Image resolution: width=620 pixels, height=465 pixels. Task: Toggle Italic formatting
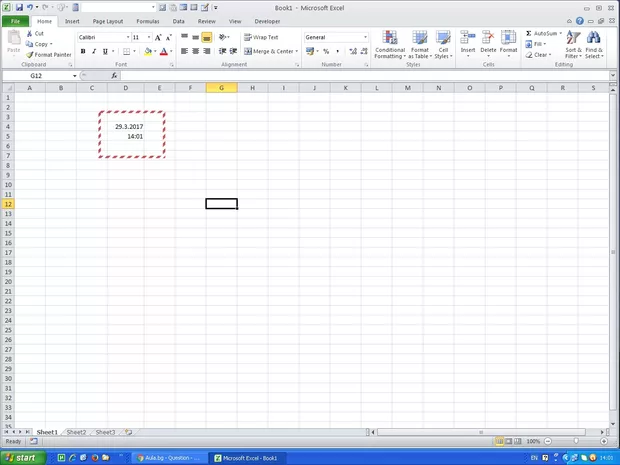click(x=94, y=51)
